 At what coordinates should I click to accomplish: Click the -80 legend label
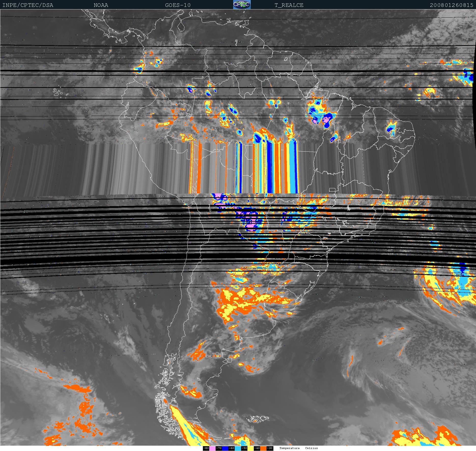206,448
